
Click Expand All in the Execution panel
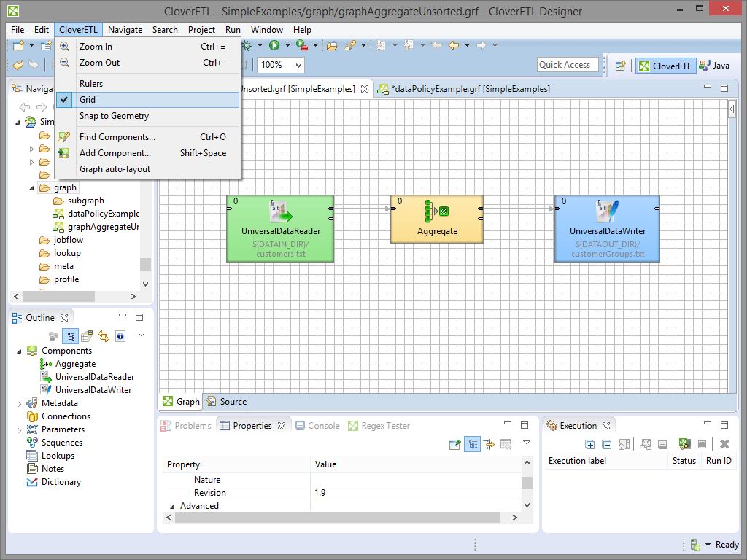coord(590,444)
